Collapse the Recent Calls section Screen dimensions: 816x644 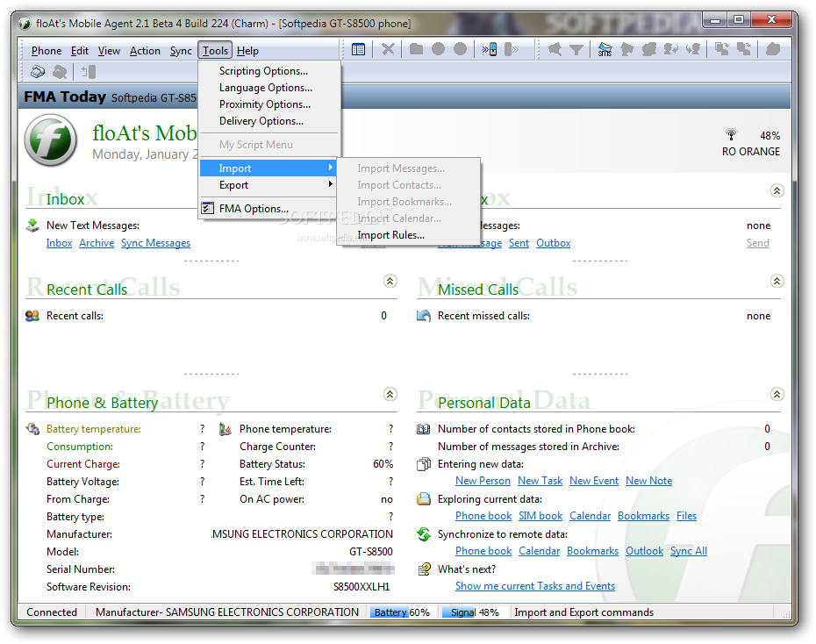pos(390,281)
